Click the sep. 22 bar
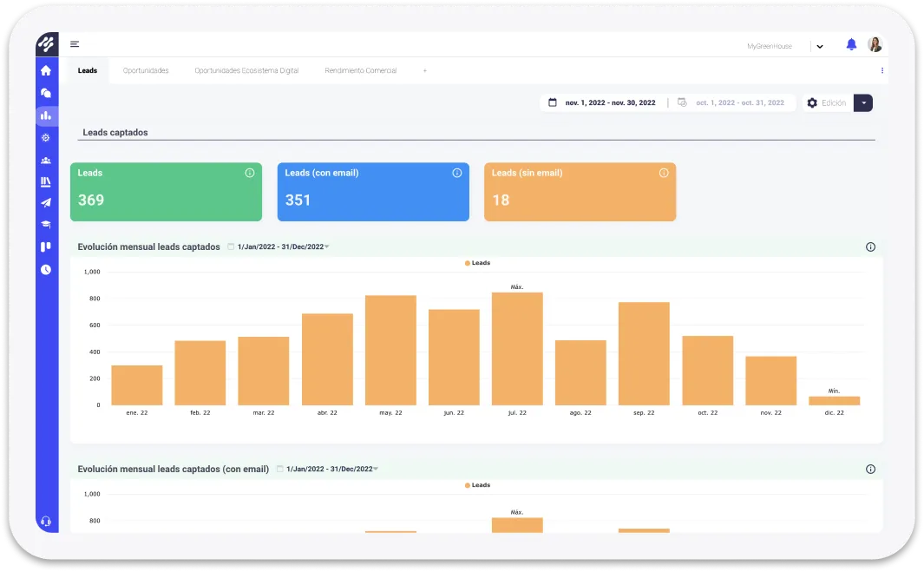This screenshot has height=572, width=924. click(644, 354)
